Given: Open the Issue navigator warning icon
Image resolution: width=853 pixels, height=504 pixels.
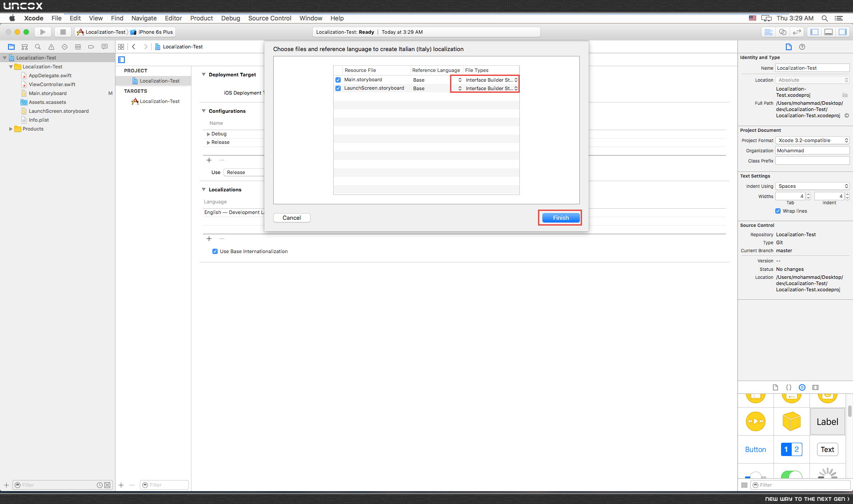Looking at the screenshot, I should [51, 47].
